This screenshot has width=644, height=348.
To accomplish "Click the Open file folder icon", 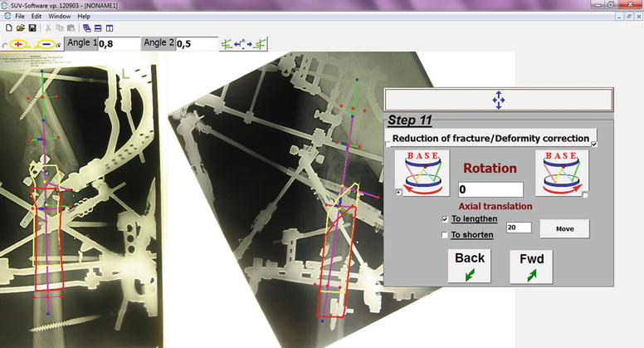I will click(x=20, y=28).
